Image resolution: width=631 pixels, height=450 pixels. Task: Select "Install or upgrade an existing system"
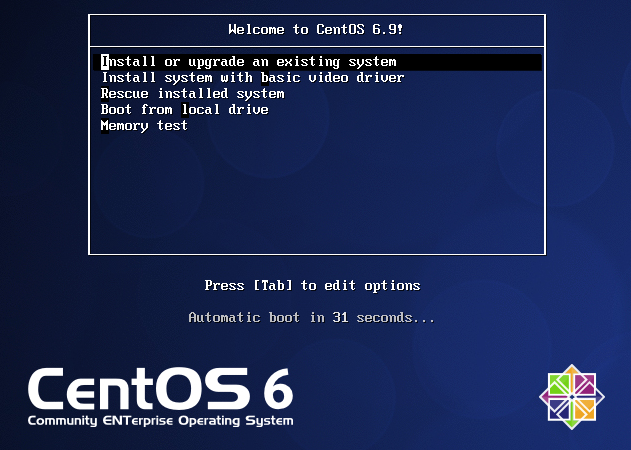point(317,62)
